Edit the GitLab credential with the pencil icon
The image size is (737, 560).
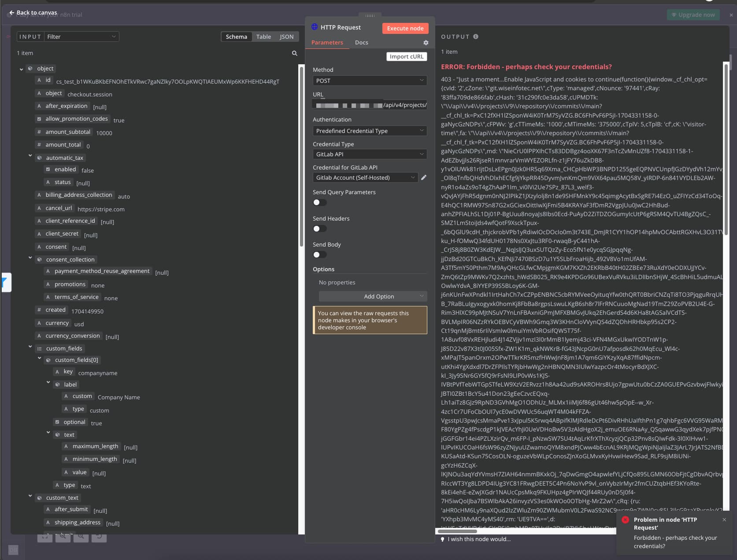423,177
